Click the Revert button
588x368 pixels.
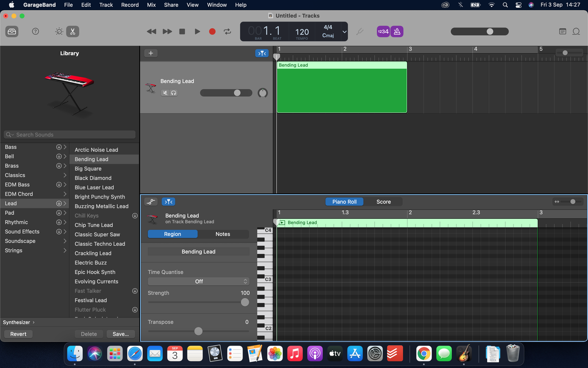tap(18, 334)
